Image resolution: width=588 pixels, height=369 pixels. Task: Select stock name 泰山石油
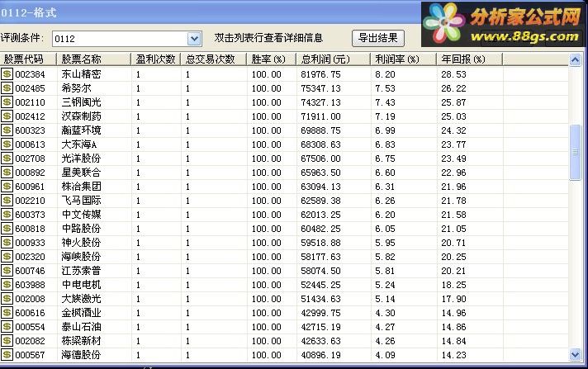point(82,327)
